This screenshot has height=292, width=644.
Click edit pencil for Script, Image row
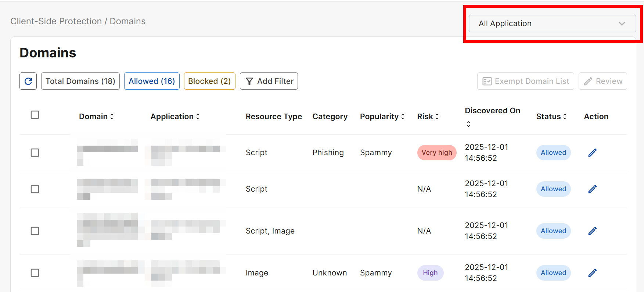tap(592, 231)
